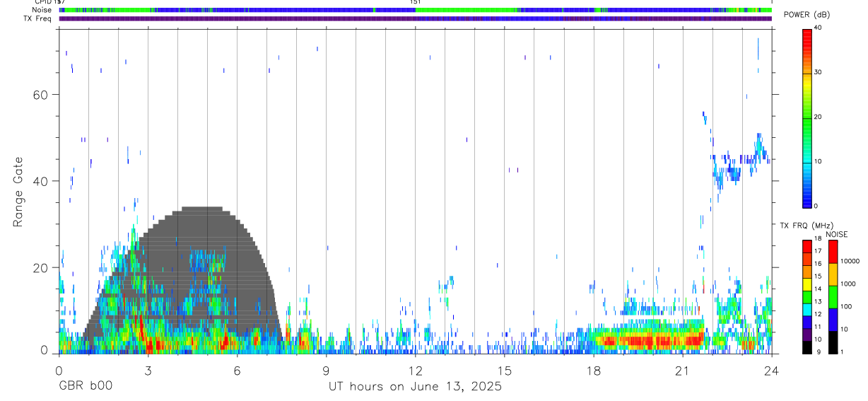The image size is (868, 401).
Task: Select the blue bottom of POWER color bar
Action: pos(807,196)
